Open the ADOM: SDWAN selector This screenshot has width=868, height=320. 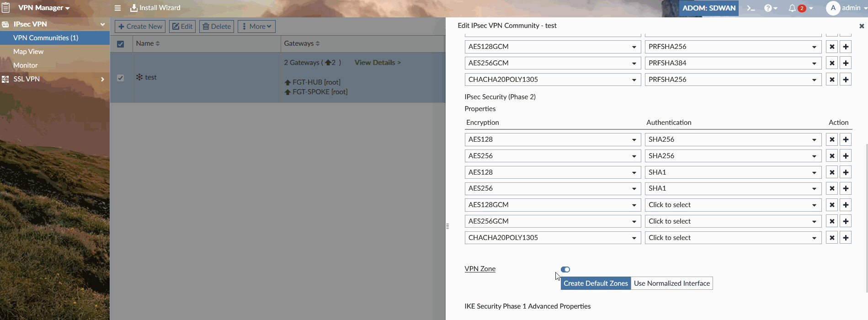tap(708, 8)
